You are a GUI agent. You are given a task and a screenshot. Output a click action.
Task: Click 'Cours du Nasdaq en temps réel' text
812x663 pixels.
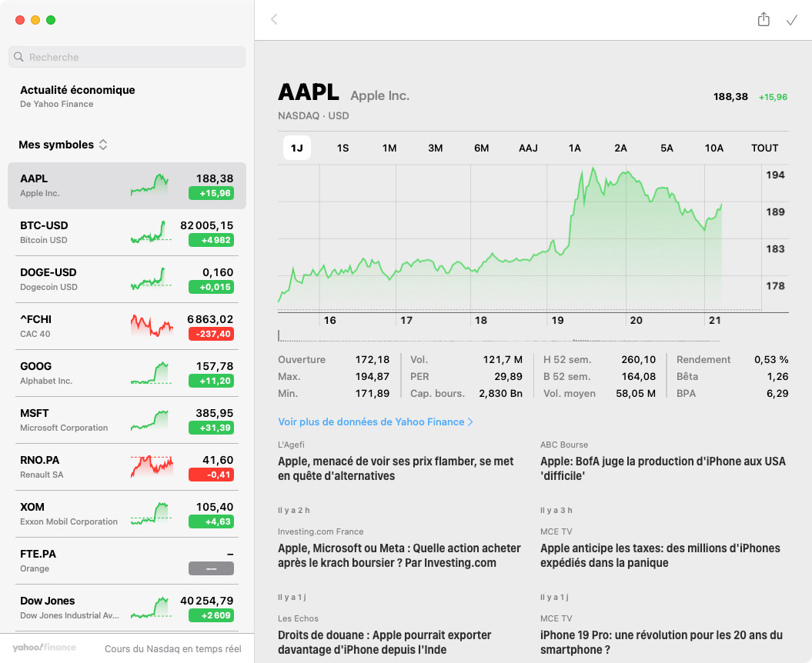click(173, 649)
